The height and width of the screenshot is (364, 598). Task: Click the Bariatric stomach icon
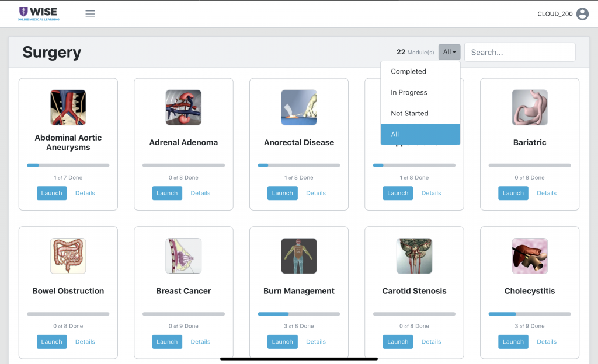coord(530,107)
